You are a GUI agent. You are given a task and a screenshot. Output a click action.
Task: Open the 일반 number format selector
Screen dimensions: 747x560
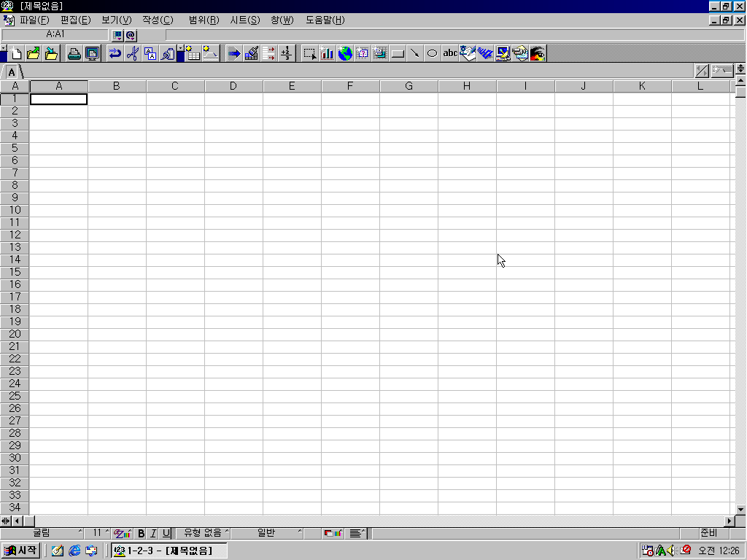pos(267,533)
